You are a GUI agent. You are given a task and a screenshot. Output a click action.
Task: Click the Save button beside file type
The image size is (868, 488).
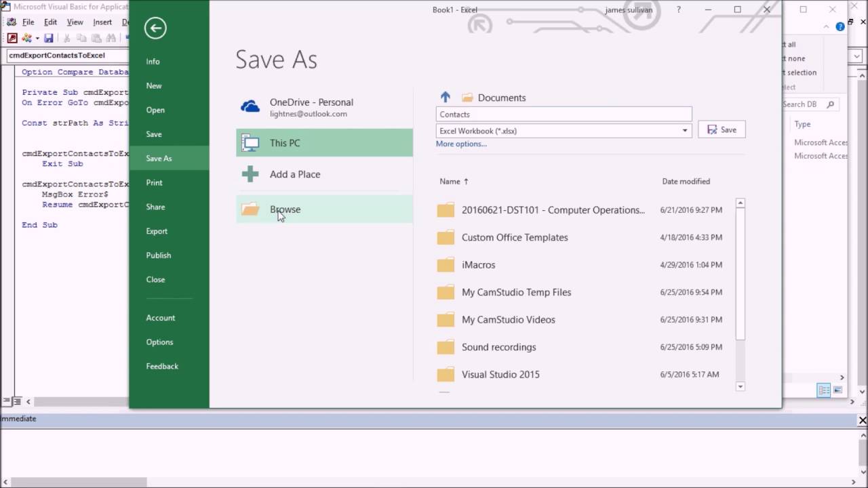(722, 129)
